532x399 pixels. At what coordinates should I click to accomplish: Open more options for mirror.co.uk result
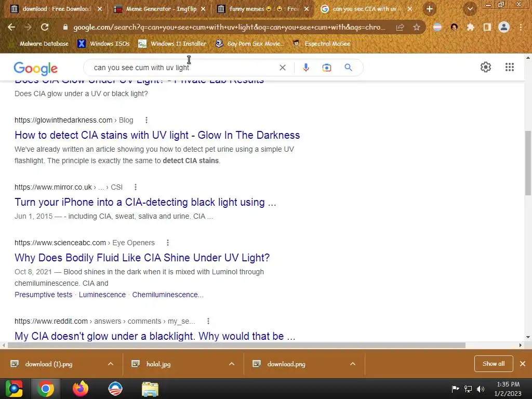tap(136, 187)
